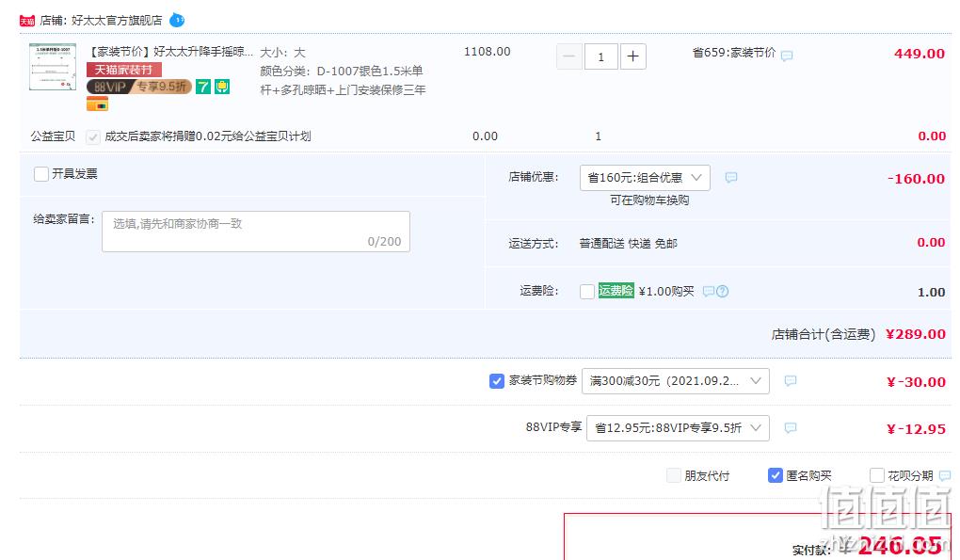The height and width of the screenshot is (560, 960).
Task: Click the 省659:家装节价 promotion text
Action: [x=733, y=53]
